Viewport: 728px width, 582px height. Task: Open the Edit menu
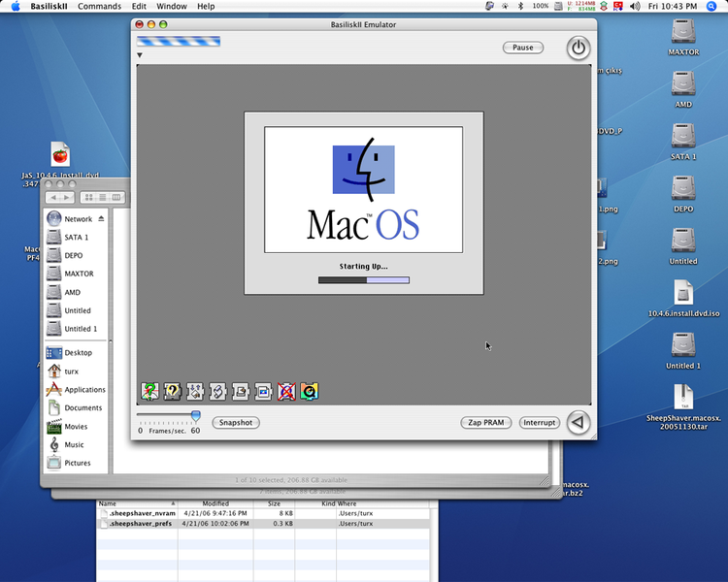coord(139,6)
